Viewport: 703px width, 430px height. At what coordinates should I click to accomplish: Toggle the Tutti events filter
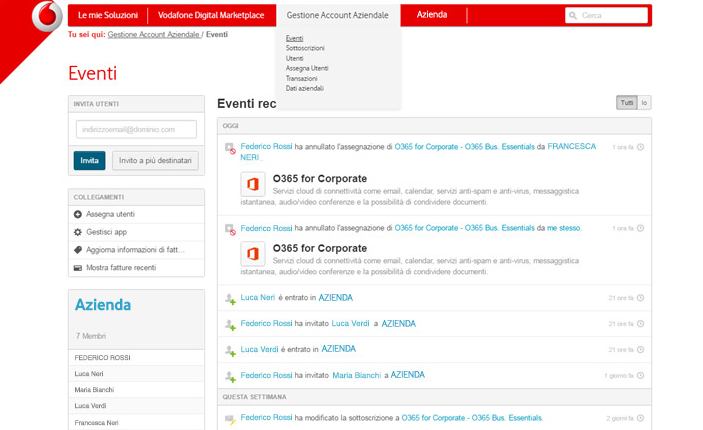pos(627,103)
